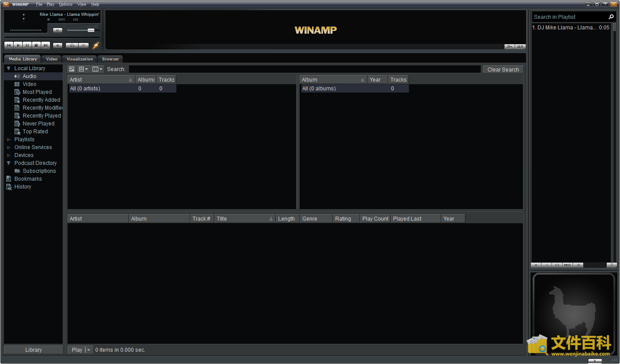
Task: Open the Play button dropdown arrow
Action: (x=89, y=350)
